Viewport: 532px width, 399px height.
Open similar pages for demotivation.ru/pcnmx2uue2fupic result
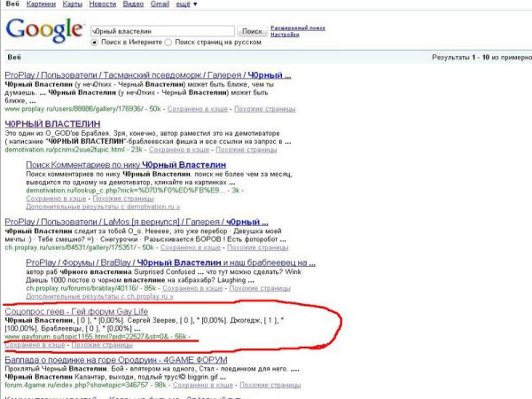tap(246, 150)
